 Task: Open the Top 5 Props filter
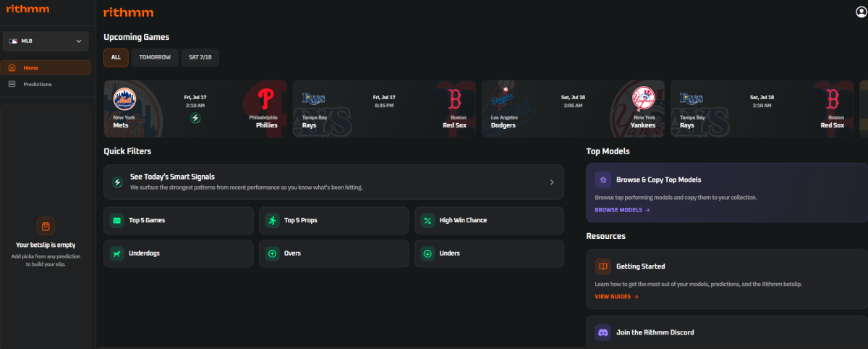pos(333,220)
